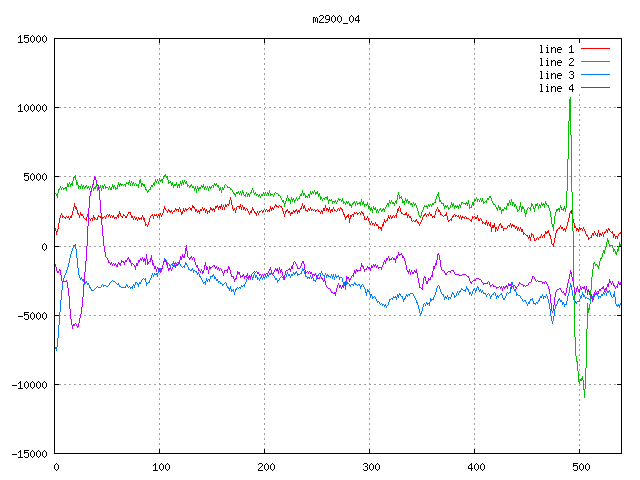
Task: Click the 5000 y-axis tick label
Action: coord(35,177)
